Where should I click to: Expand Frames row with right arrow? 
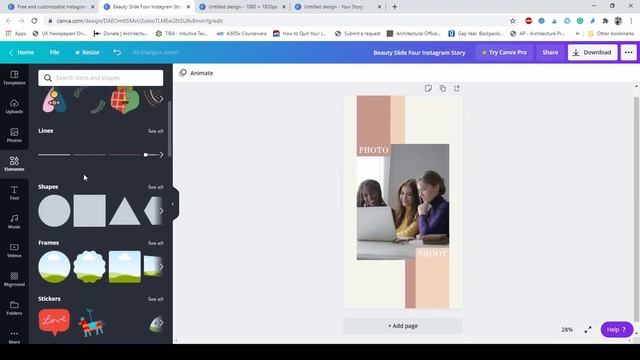161,267
